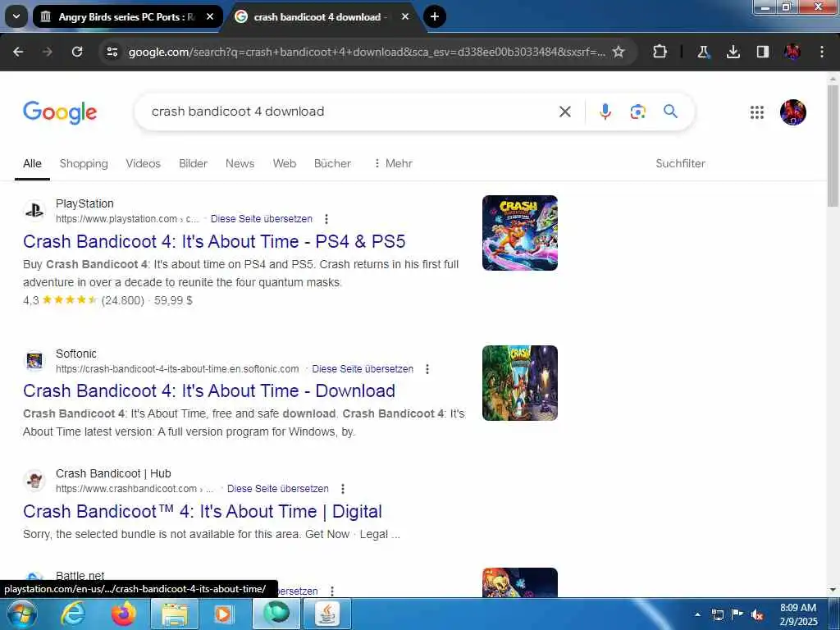Viewport: 840px width, 630px height.
Task: Open the Windows Start button
Action: [x=22, y=614]
